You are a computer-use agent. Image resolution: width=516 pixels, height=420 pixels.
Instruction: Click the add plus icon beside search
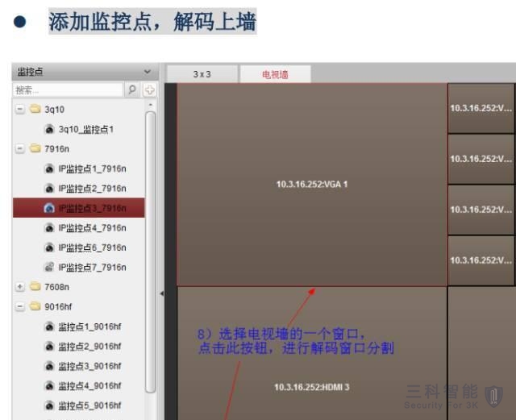(x=149, y=89)
